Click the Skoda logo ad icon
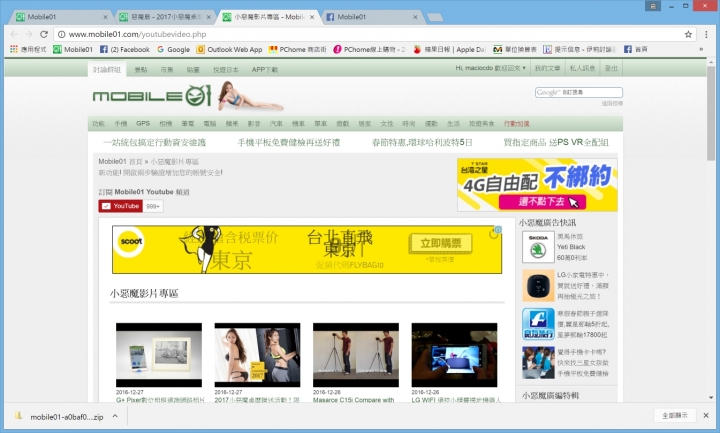 click(x=538, y=247)
